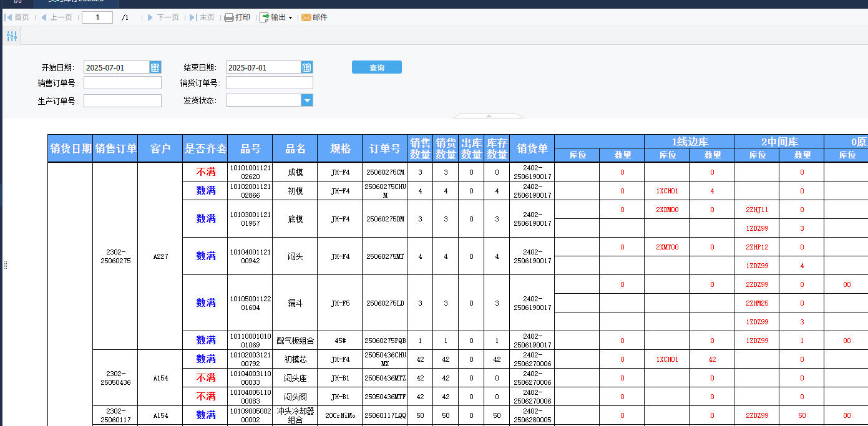Collapse the parameter panel arrow handle
The height and width of the screenshot is (426, 868).
(x=489, y=115)
